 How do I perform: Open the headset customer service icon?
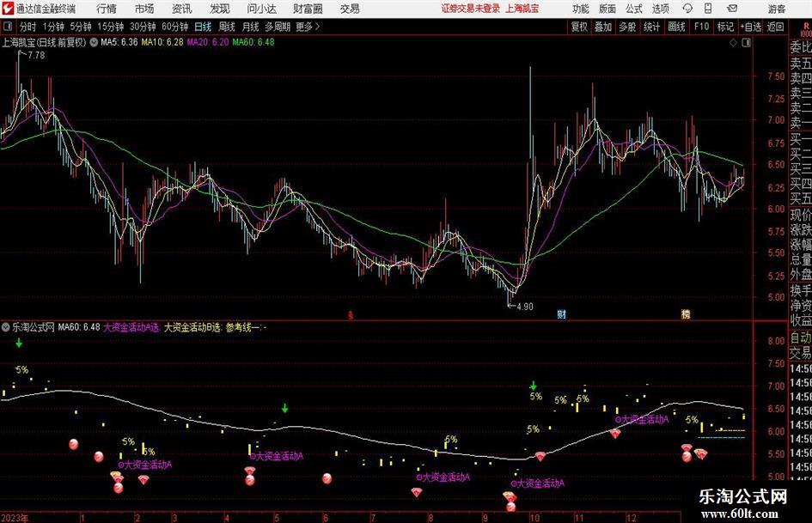coord(687,9)
